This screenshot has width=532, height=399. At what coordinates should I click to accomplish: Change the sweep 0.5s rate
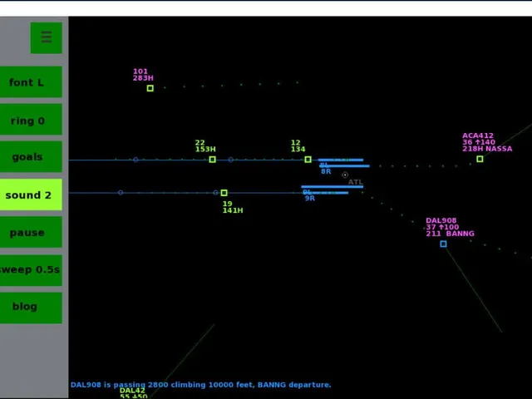tap(31, 270)
